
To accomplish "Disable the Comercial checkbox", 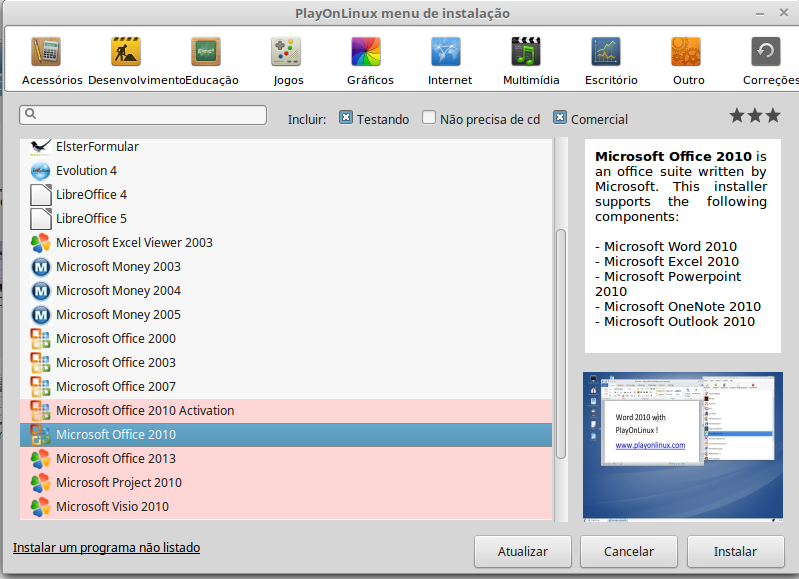I will (560, 118).
